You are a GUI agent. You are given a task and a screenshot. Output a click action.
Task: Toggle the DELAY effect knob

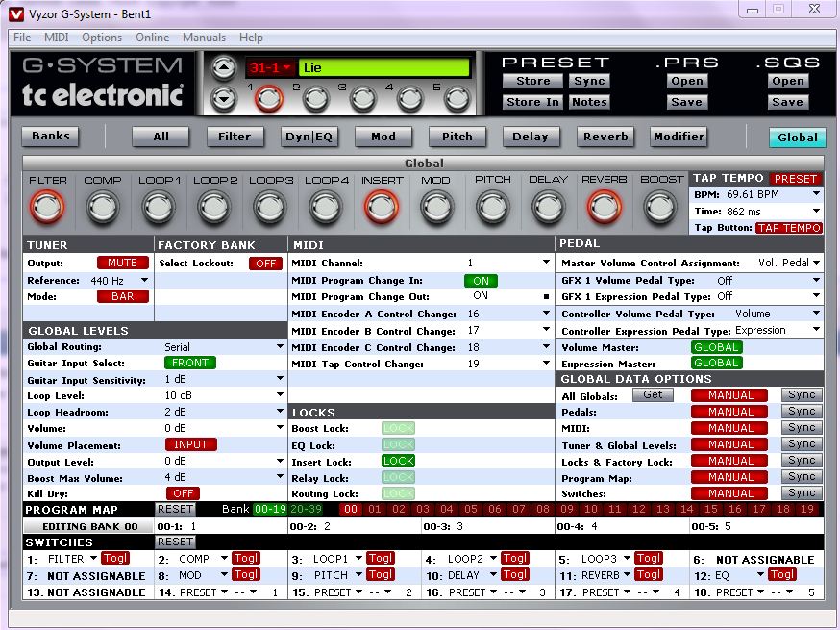point(549,208)
